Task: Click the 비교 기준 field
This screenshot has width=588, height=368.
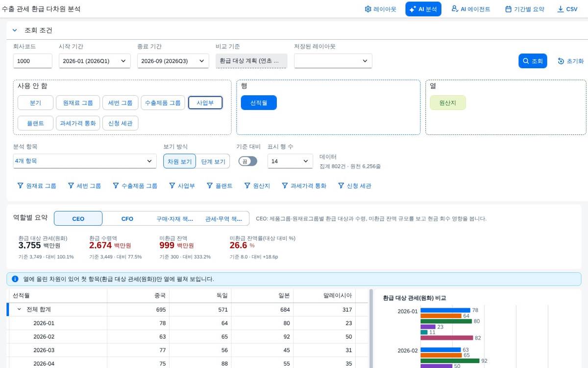Action: 251,61
